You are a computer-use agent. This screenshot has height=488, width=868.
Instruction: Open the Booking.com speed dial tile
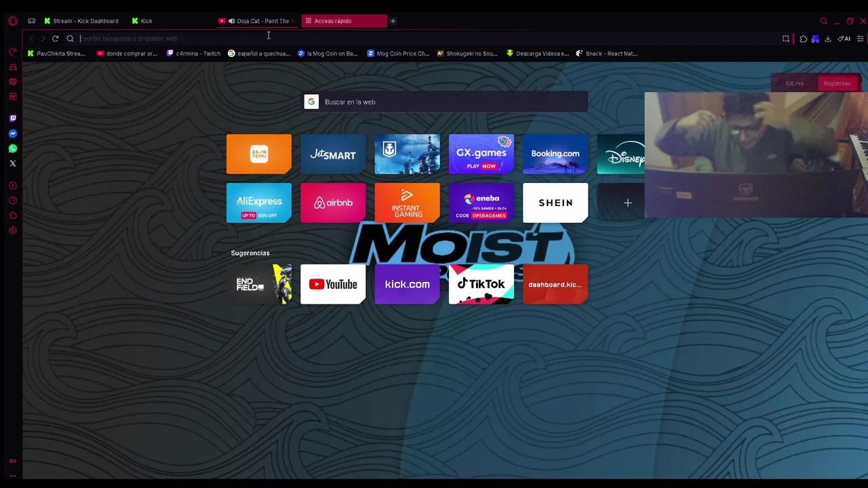(x=555, y=154)
